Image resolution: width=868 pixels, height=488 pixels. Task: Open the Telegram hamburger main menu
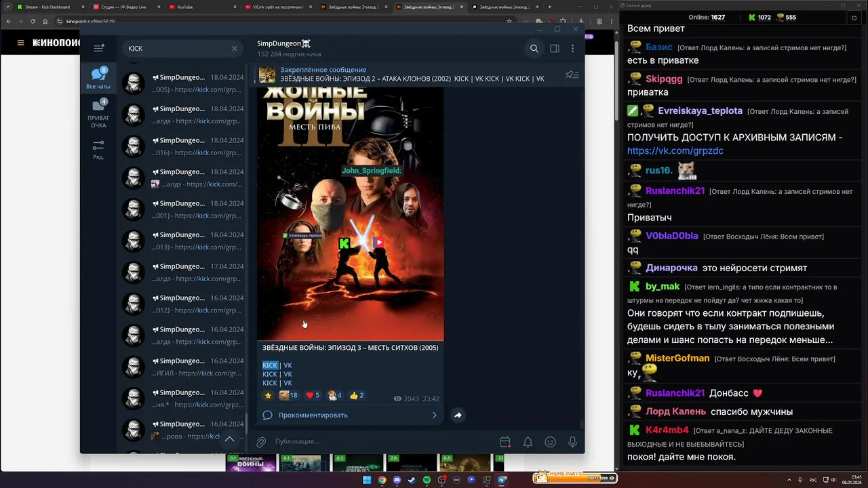[98, 48]
